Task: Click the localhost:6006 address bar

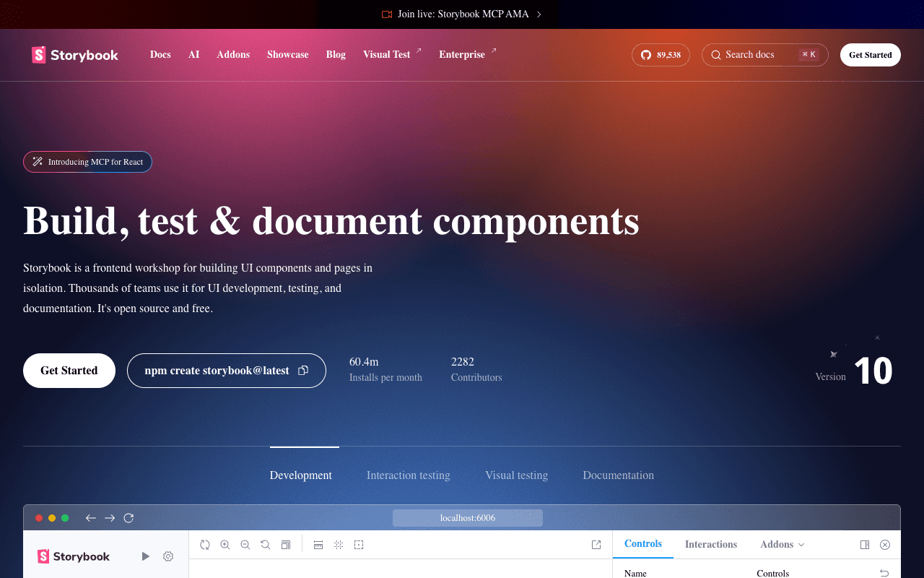Action: [468, 518]
